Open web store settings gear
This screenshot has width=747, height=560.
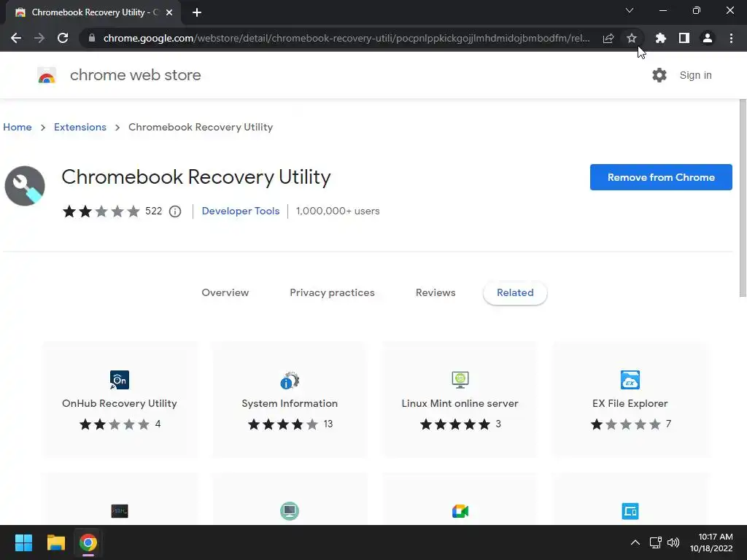659,75
